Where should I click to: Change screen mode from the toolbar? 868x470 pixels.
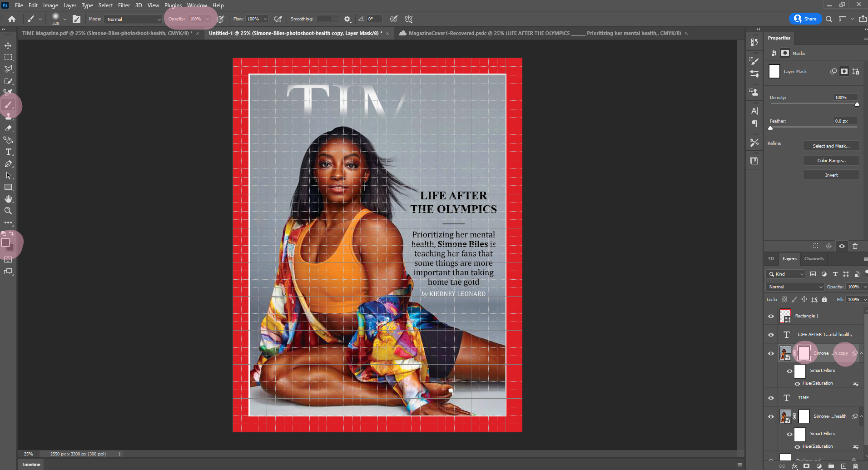8,272
